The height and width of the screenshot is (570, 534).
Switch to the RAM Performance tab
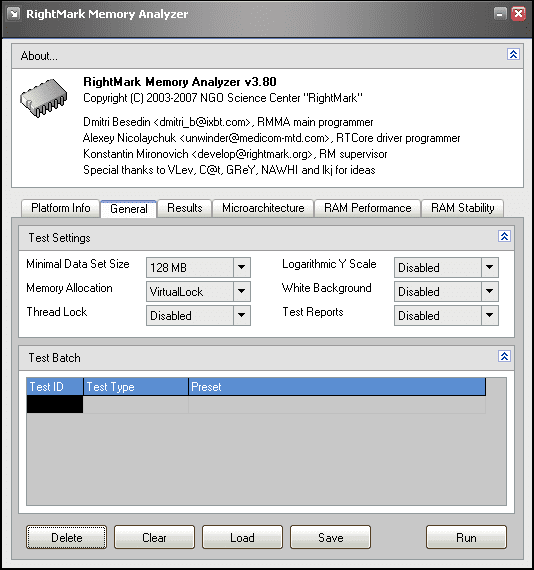tap(368, 208)
